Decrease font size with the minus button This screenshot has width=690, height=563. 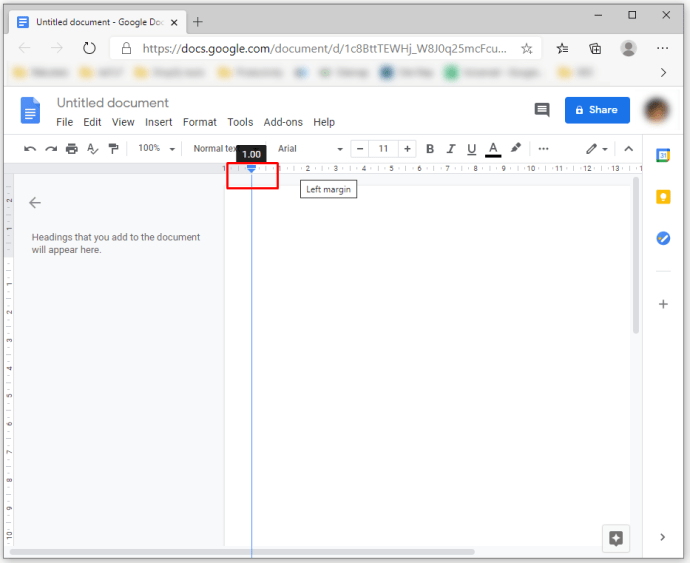tap(360, 149)
